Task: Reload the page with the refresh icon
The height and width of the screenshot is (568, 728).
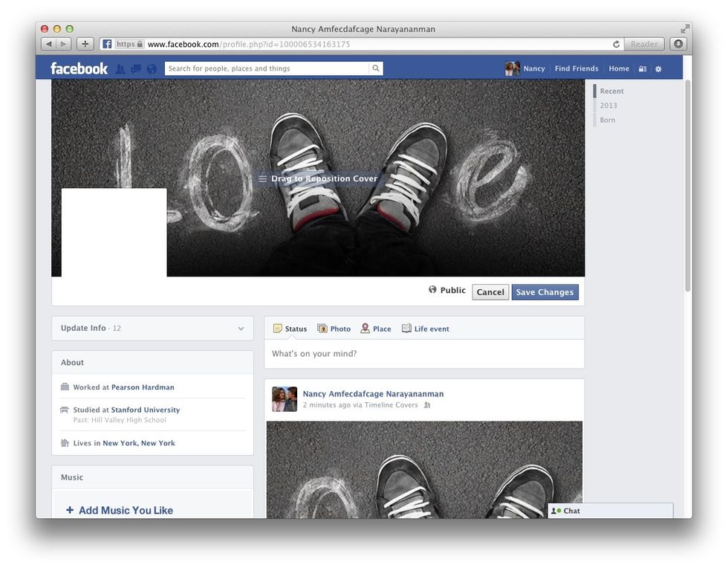Action: click(616, 44)
